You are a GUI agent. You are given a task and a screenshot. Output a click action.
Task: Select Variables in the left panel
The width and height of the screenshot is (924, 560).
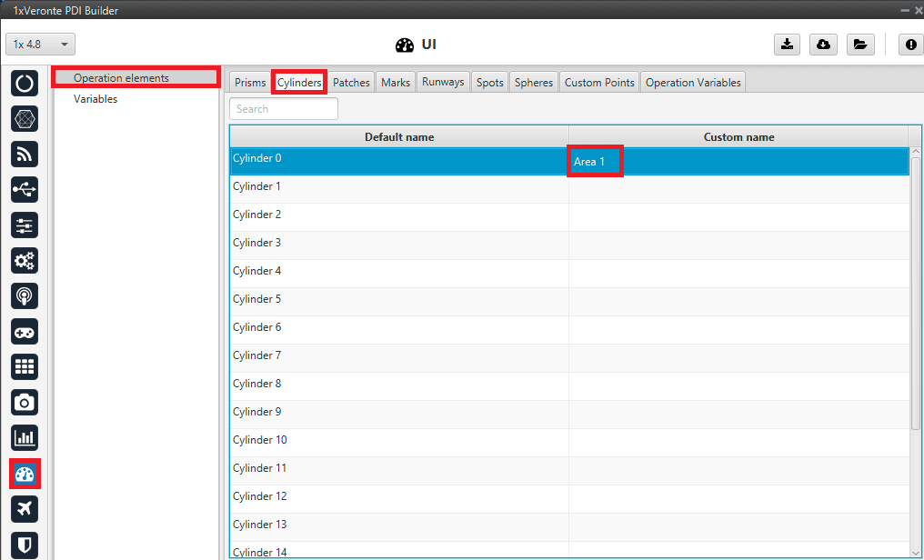(x=95, y=99)
